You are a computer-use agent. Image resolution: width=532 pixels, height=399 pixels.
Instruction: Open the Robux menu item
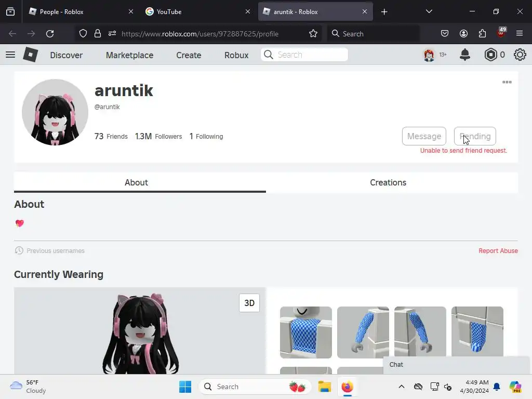pyautogui.click(x=236, y=55)
